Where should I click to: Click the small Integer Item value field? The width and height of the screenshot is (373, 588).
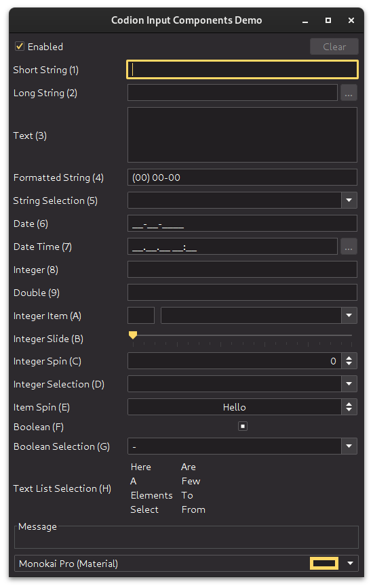pyautogui.click(x=141, y=316)
